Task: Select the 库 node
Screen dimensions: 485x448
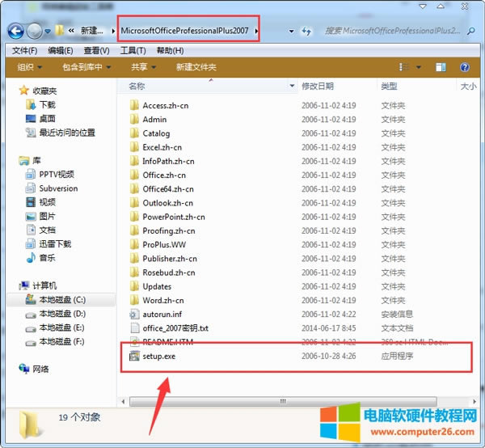Action: click(36, 160)
